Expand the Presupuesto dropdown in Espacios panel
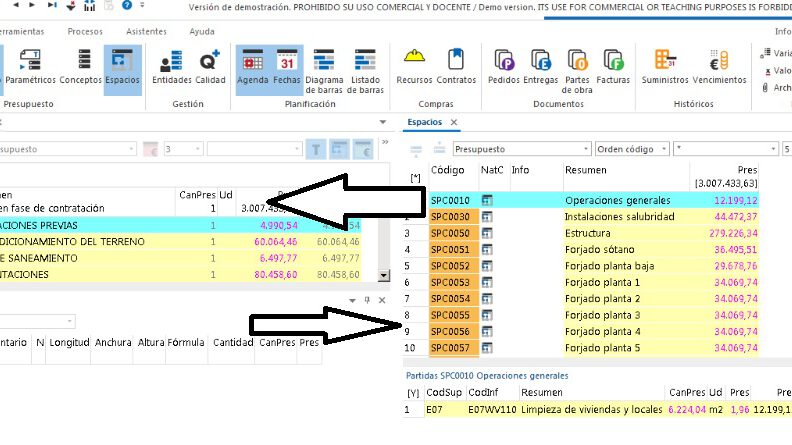 point(581,149)
